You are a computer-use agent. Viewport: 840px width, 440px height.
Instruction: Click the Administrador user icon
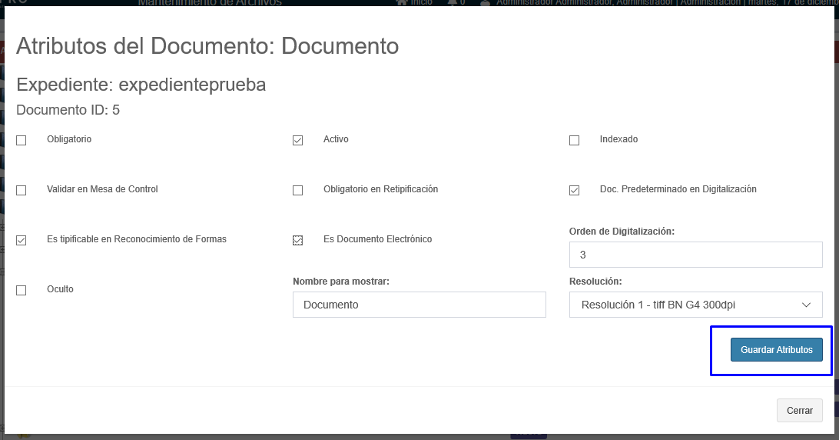tap(486, 3)
